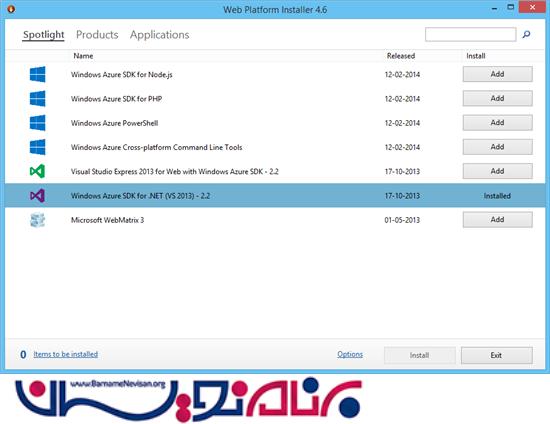Click the Name column header

click(x=83, y=56)
